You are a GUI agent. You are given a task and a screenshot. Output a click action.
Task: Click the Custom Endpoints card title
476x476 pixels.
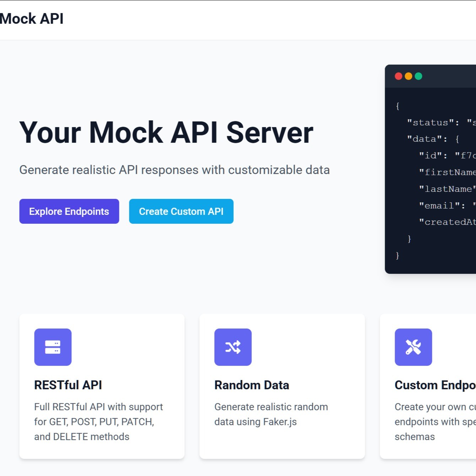[435, 385]
